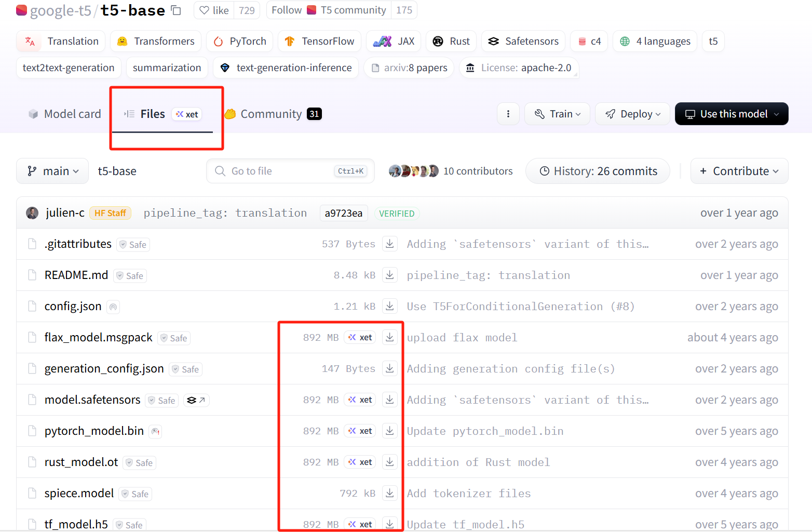
Task: Open generation_config.json file
Action: click(104, 368)
